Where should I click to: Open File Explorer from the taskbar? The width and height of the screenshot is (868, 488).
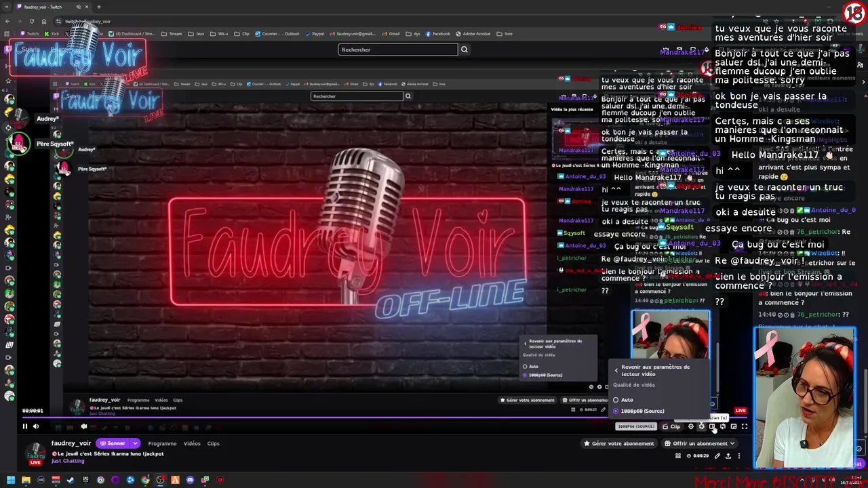pyautogui.click(x=26, y=481)
